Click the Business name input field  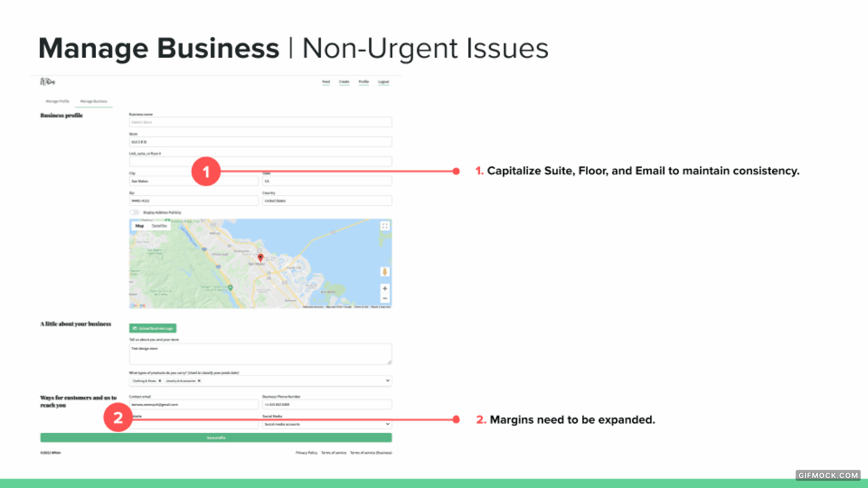[x=260, y=122]
